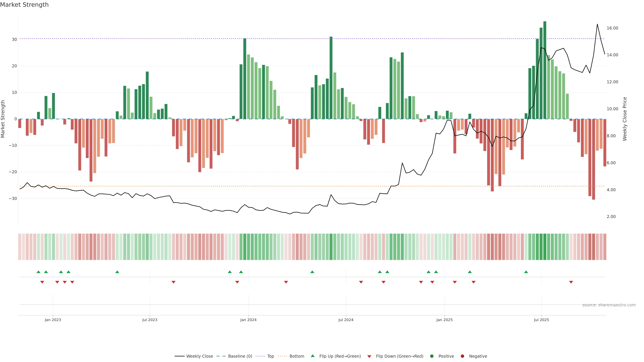Click the Jul 2025 x-axis label
The height and width of the screenshot is (362, 644).
(541, 320)
